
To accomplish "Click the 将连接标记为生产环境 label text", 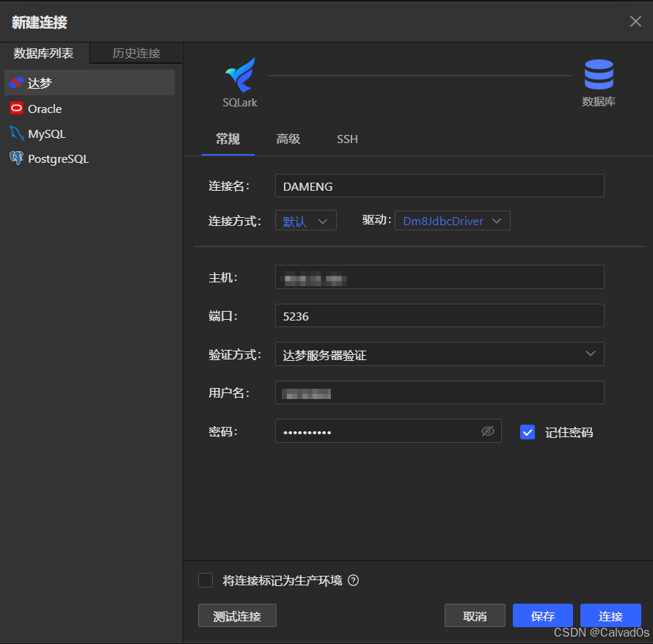I will click(x=282, y=580).
